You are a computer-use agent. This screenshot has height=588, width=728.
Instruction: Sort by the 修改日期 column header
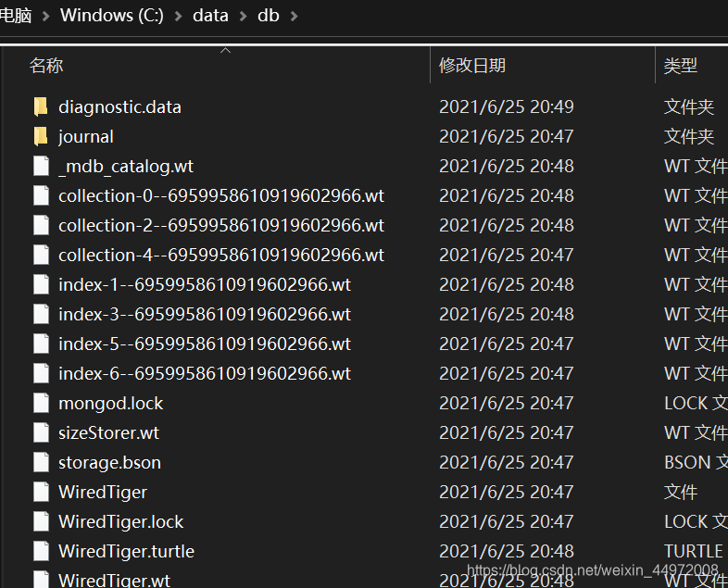472,66
